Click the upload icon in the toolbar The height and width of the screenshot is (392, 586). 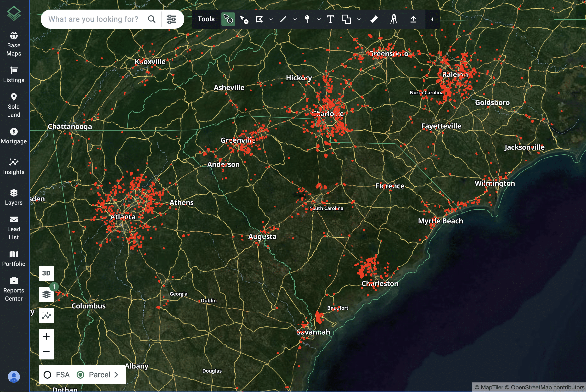413,19
